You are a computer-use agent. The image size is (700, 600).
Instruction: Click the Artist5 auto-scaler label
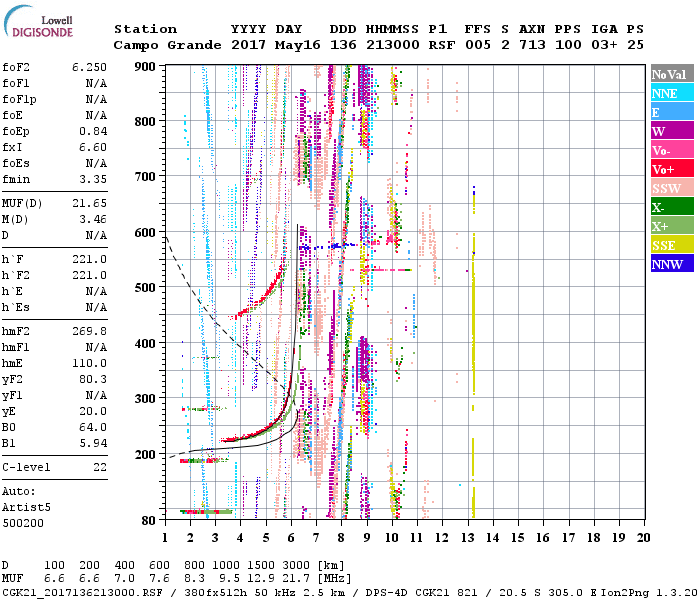26,508
